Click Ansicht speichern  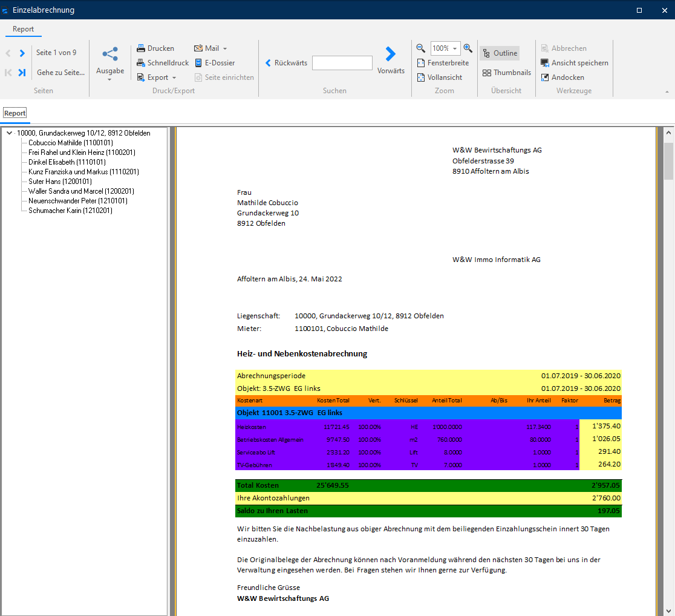pos(575,63)
